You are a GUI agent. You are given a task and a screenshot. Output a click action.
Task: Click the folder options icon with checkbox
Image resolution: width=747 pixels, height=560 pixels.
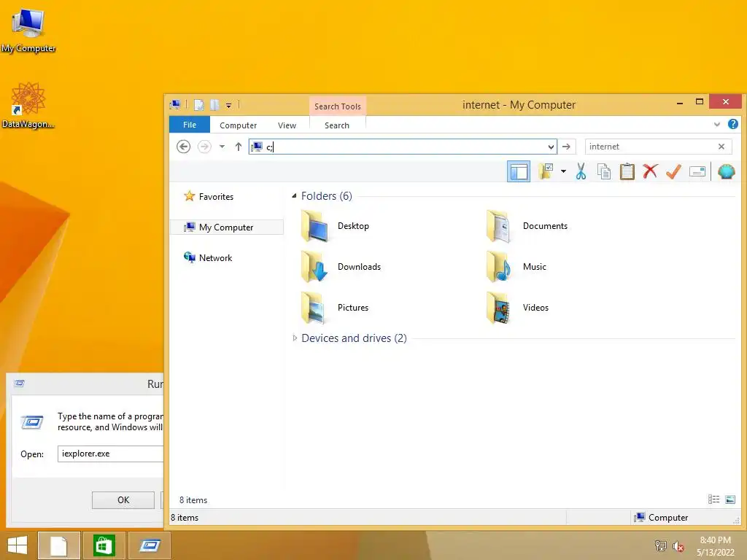546,171
